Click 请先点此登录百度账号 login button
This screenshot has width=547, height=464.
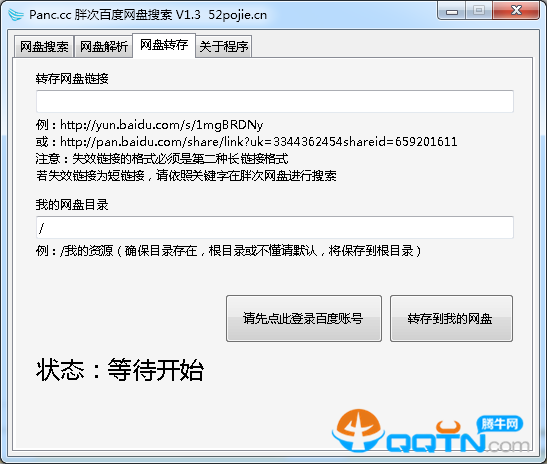click(304, 319)
